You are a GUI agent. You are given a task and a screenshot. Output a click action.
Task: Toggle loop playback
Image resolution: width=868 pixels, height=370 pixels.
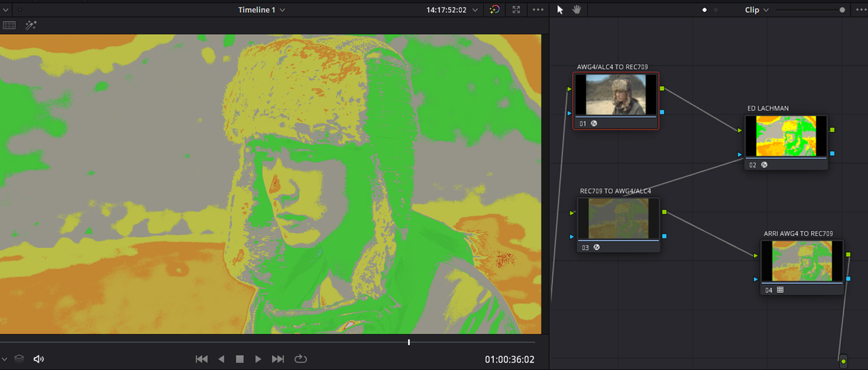coord(300,359)
